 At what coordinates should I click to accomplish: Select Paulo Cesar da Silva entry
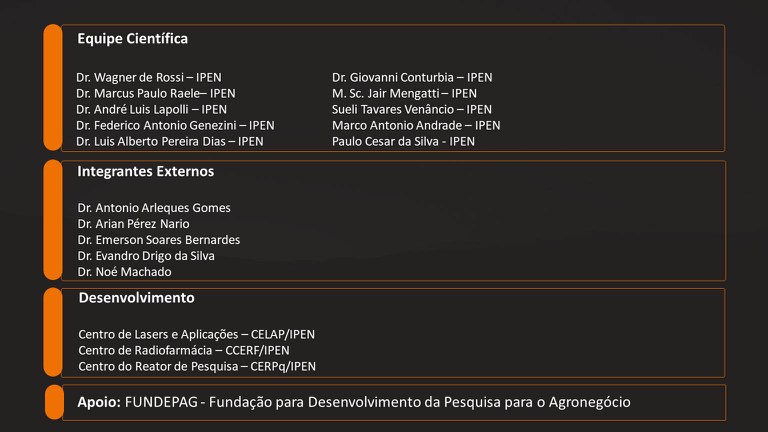pos(403,141)
